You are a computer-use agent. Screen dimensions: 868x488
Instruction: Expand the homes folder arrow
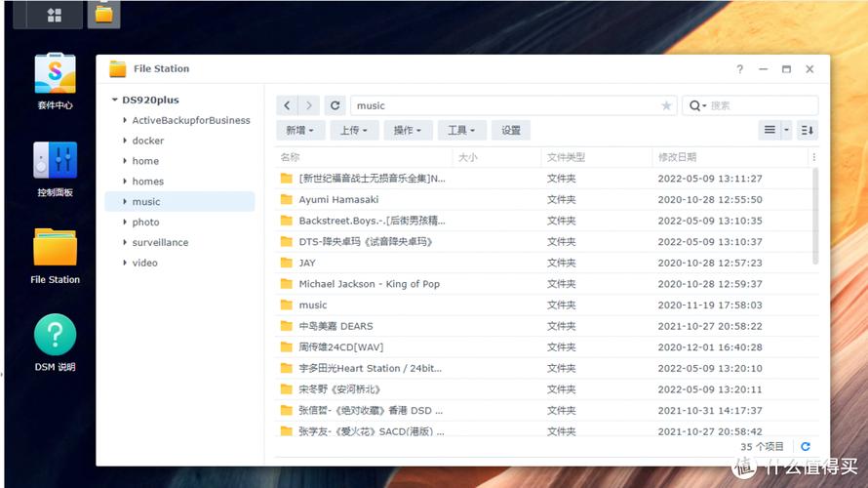125,181
